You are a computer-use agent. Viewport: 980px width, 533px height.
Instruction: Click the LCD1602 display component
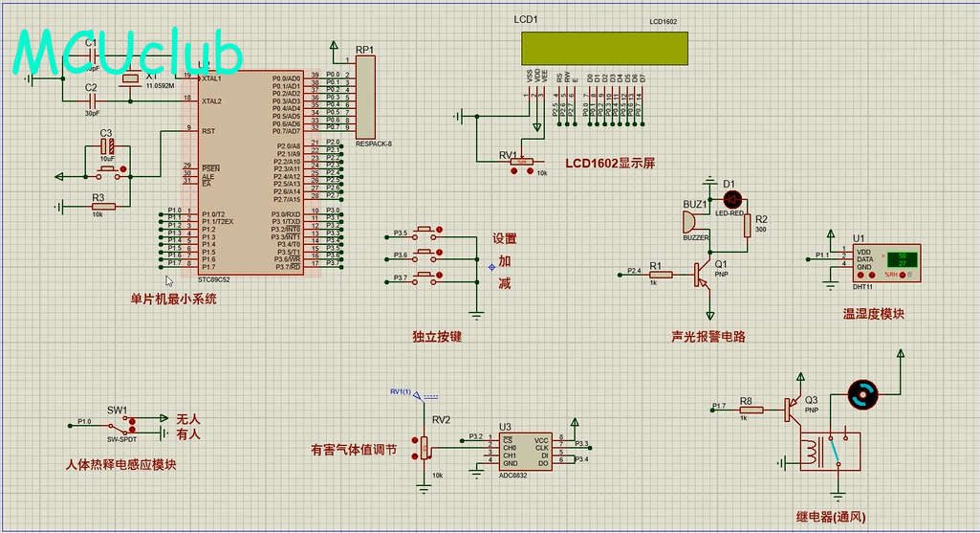pos(604,47)
